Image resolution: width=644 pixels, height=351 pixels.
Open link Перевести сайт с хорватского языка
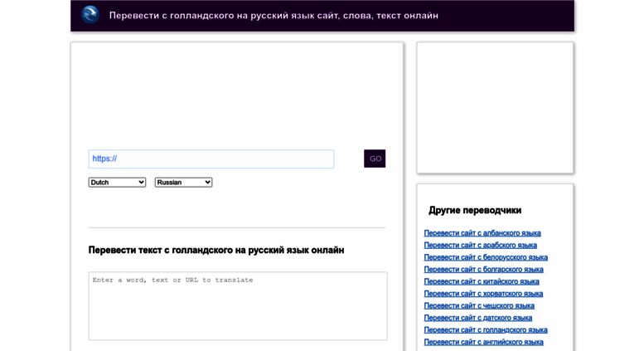[483, 294]
